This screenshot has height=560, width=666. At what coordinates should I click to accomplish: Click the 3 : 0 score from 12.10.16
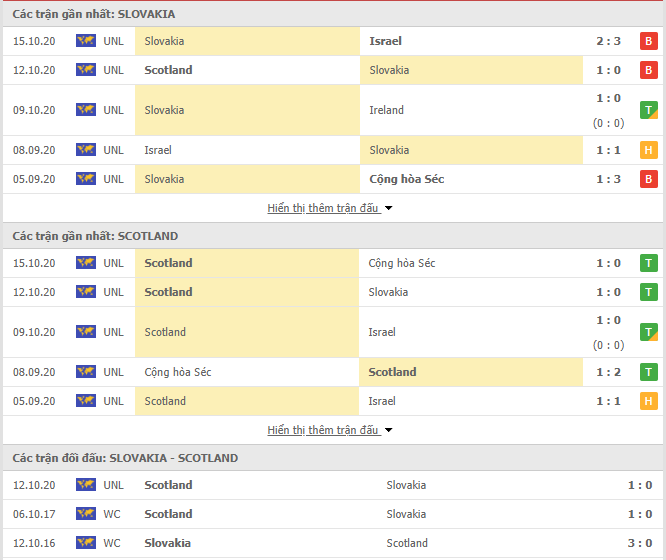click(640, 543)
